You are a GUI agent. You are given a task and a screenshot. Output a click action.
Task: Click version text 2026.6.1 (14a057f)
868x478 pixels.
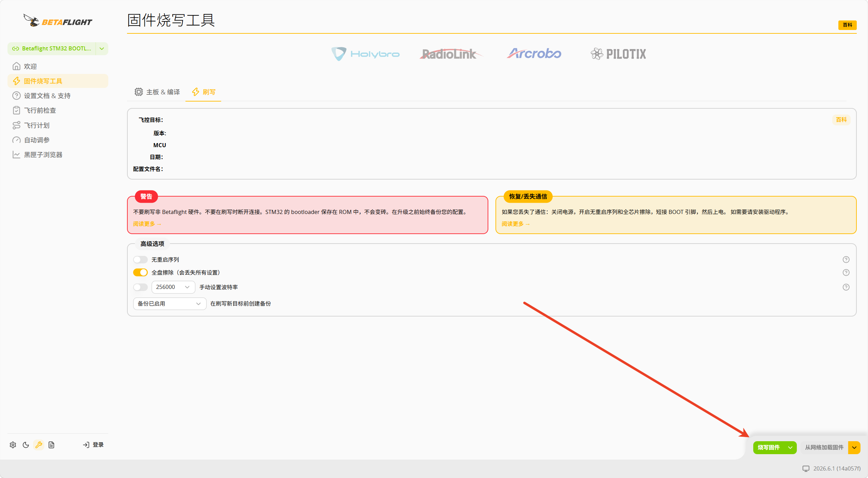[x=837, y=468]
